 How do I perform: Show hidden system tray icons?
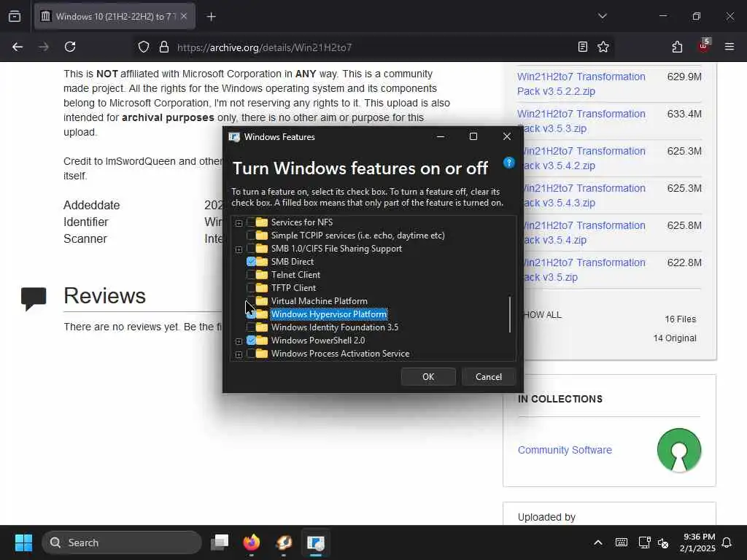click(x=598, y=542)
